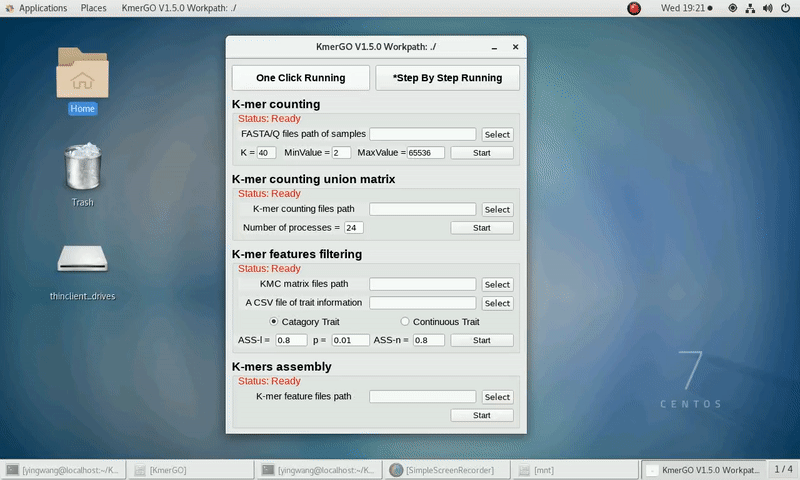Minimize the KmerGO window
The image size is (800, 480).
coord(494,47)
